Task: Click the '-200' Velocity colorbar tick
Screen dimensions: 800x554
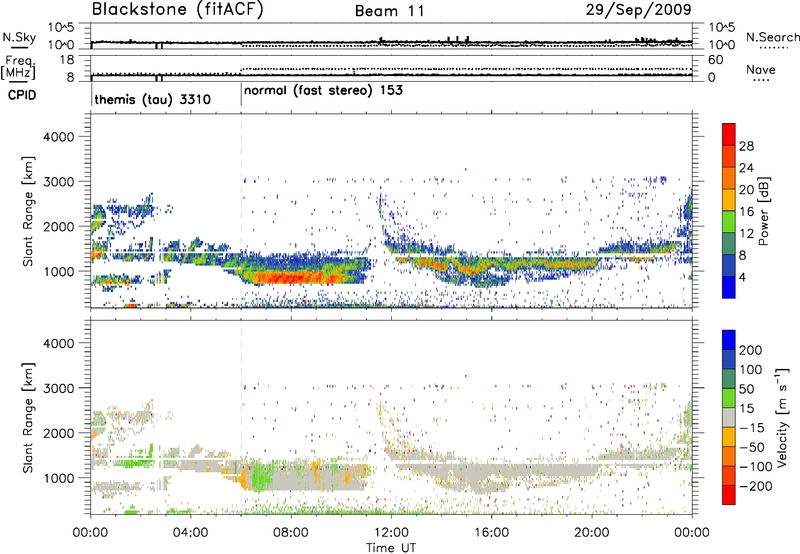Action: tap(756, 486)
